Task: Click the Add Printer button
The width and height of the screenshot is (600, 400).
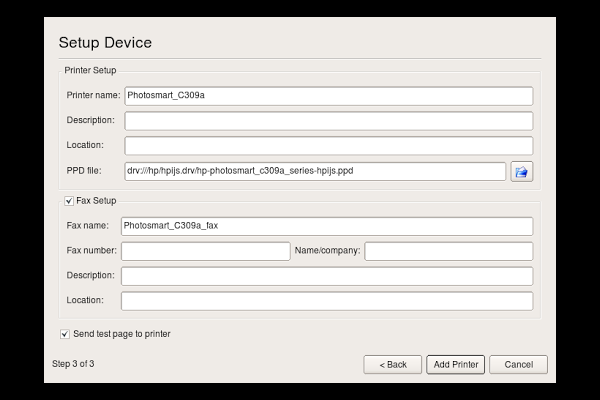Action: click(x=455, y=364)
